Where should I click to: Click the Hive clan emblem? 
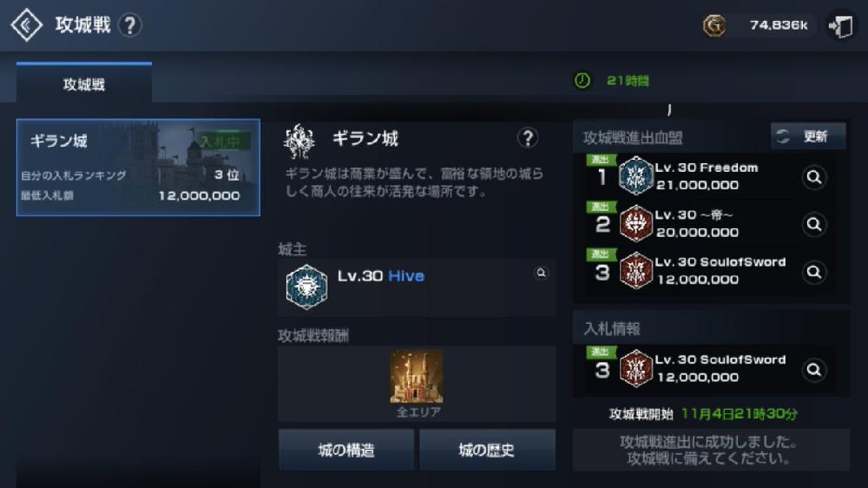click(306, 287)
